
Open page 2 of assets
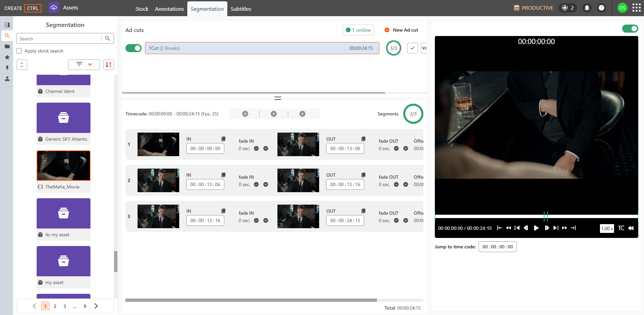pos(55,306)
